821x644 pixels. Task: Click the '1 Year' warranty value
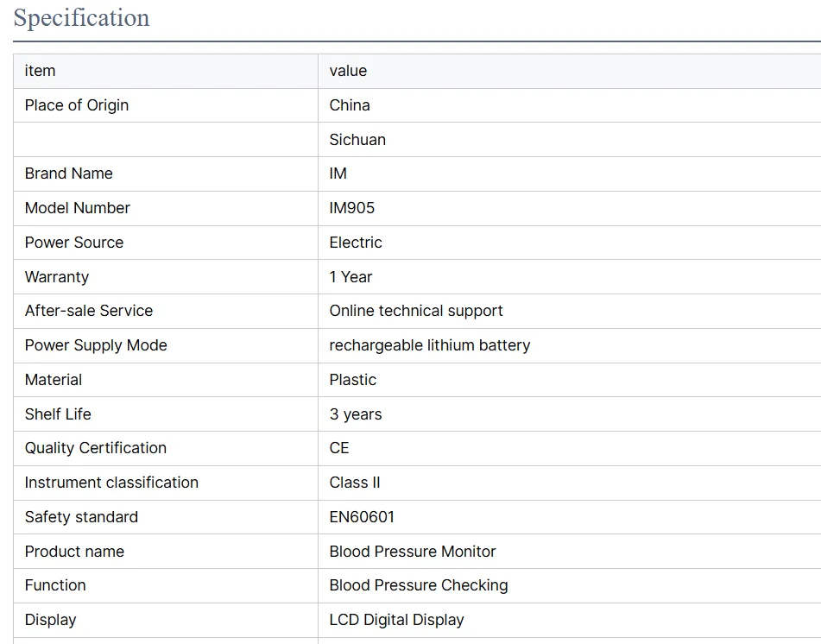tap(351, 277)
